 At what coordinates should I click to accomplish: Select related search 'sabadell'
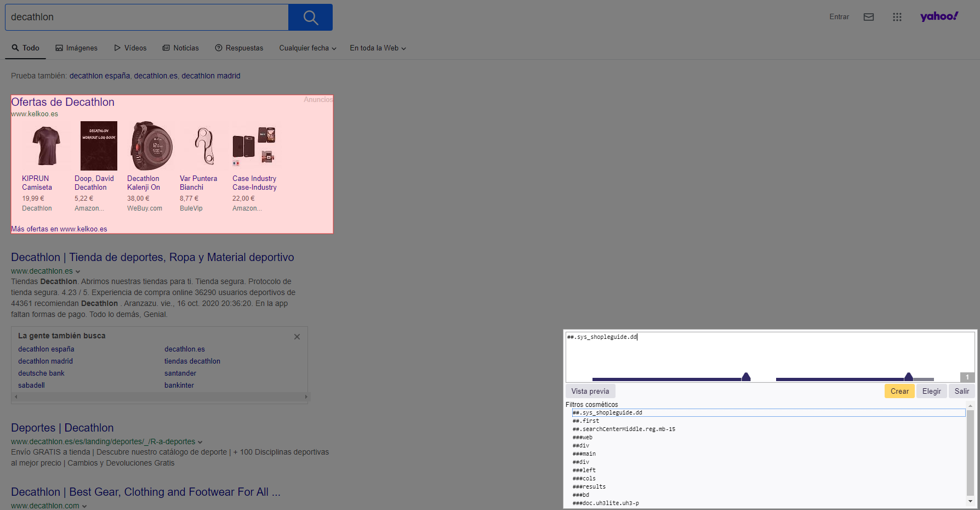click(31, 386)
